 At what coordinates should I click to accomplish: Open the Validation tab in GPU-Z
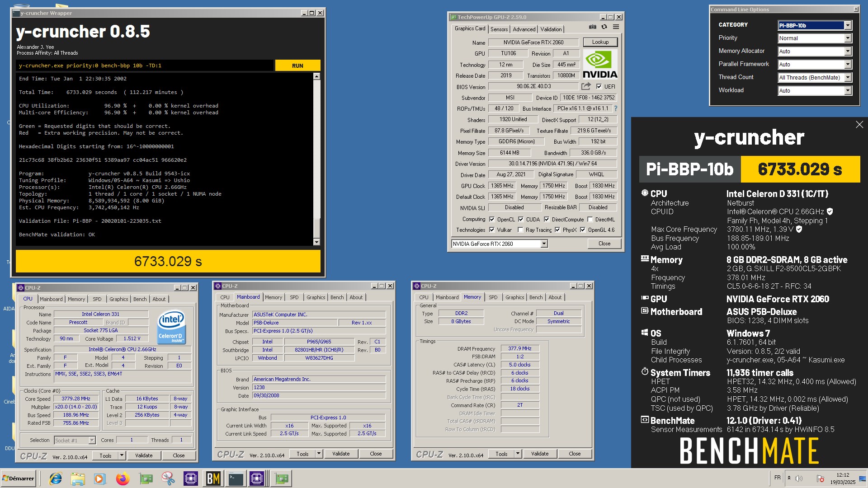(551, 29)
